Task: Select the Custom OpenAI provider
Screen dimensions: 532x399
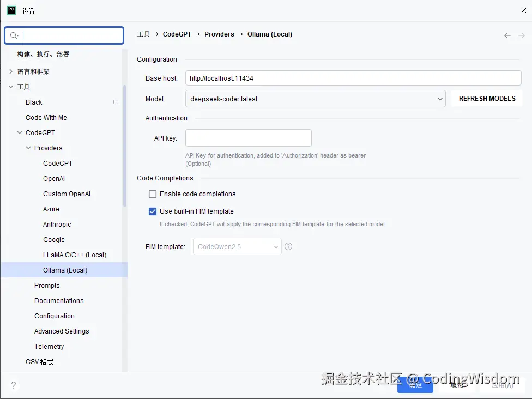Action: click(x=66, y=194)
